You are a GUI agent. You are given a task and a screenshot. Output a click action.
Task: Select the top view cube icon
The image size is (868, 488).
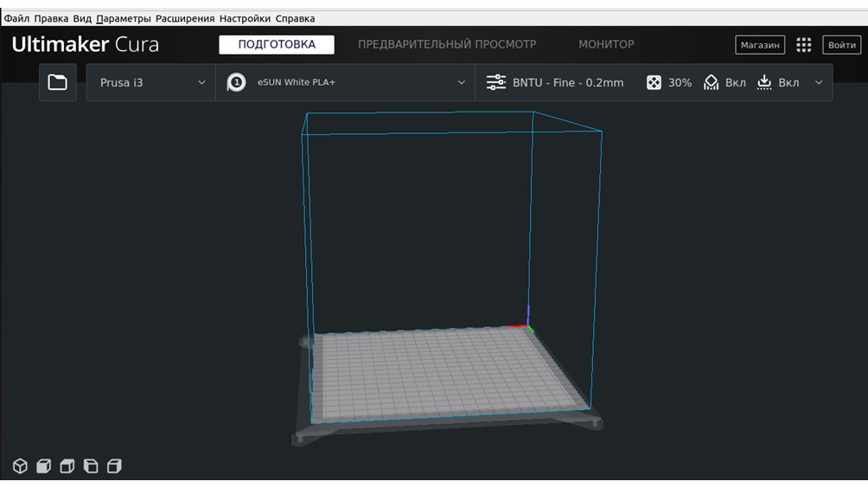67,466
